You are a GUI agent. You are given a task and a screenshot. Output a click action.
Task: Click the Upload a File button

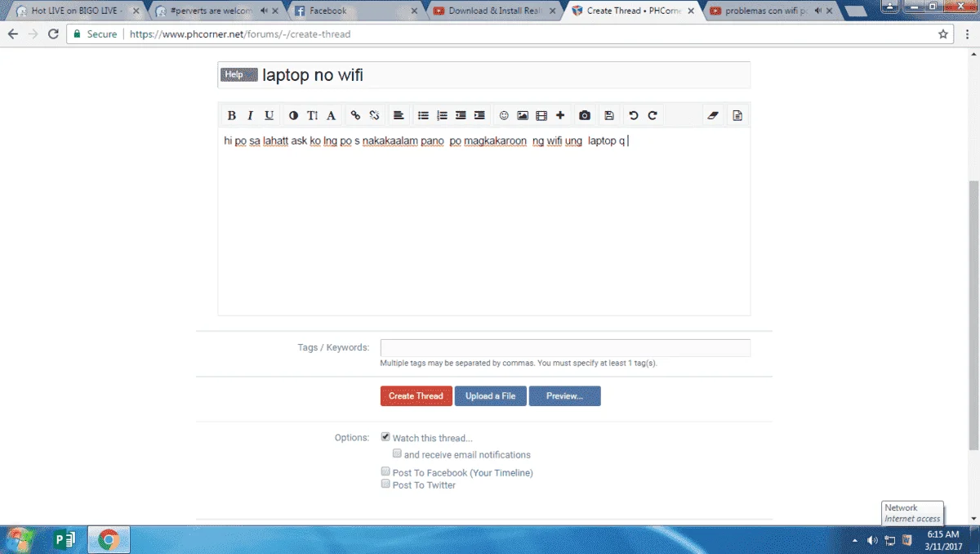(491, 396)
